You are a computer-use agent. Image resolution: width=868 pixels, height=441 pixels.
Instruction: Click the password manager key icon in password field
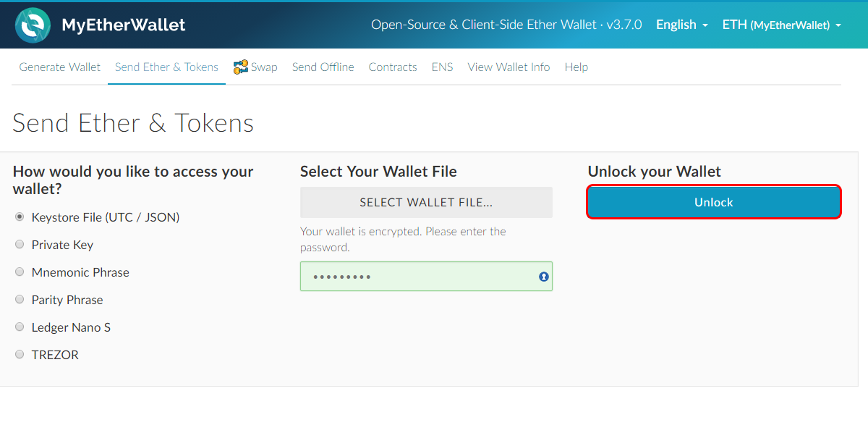tap(544, 277)
